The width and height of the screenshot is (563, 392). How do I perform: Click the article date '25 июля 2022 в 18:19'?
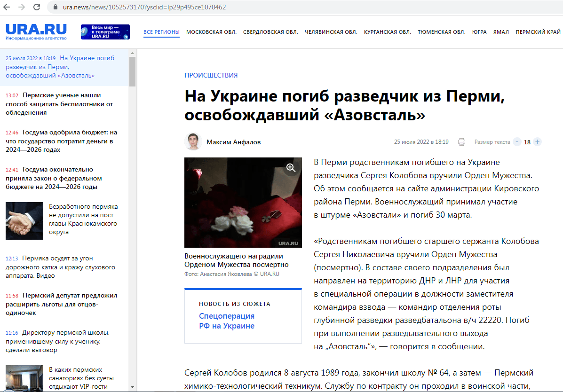click(x=421, y=142)
